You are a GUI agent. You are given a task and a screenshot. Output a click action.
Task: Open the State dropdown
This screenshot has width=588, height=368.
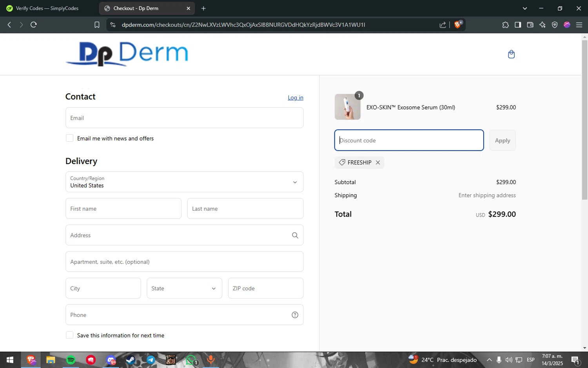coord(184,288)
